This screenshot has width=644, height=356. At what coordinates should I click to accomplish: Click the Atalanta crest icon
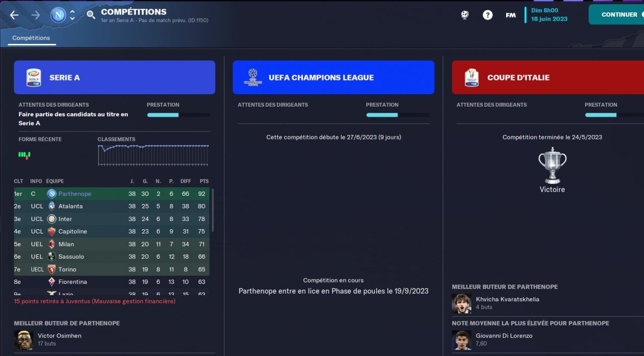[x=51, y=206]
